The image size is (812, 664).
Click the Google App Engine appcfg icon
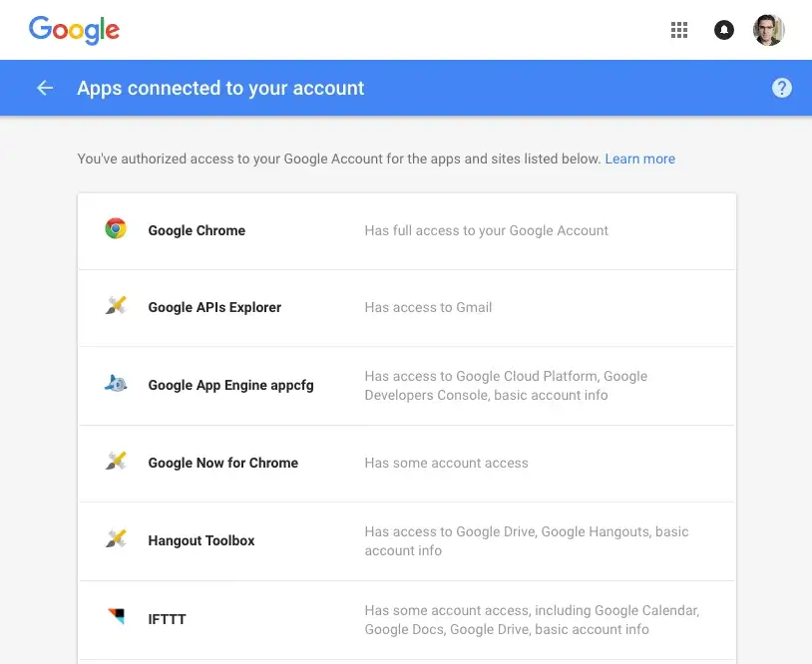click(x=116, y=384)
